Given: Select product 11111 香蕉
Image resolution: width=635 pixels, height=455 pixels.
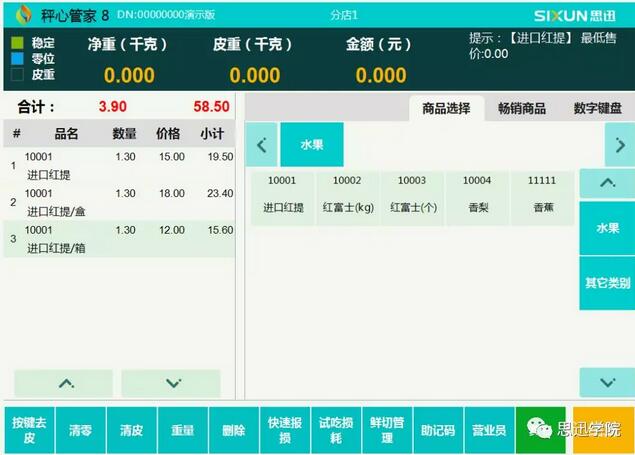Looking at the screenshot, I should (x=542, y=196).
